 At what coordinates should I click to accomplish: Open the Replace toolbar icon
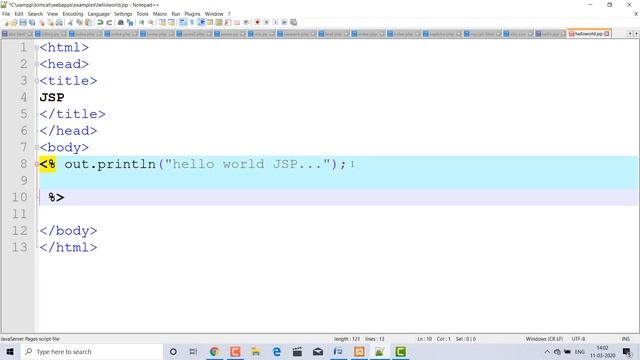tap(130, 22)
